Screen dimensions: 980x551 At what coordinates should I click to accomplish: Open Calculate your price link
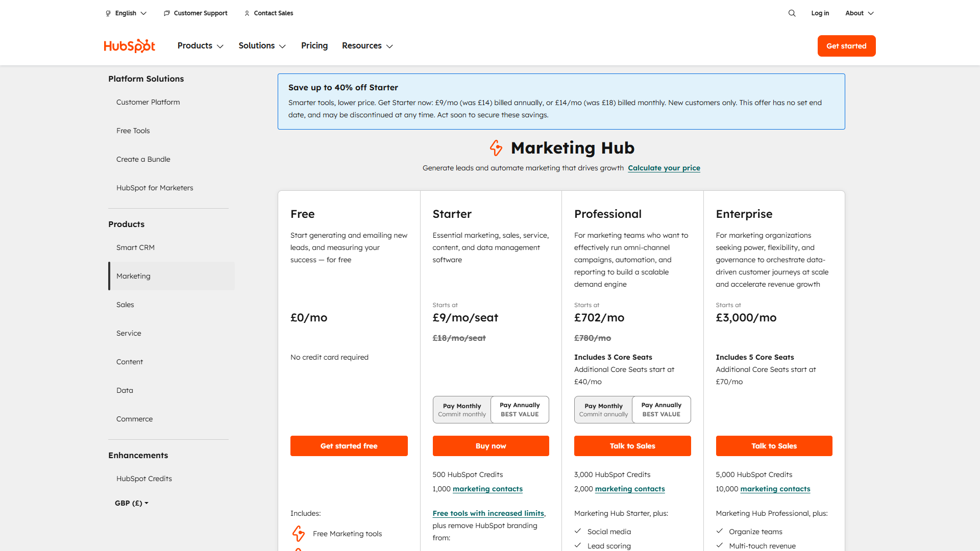tap(664, 168)
